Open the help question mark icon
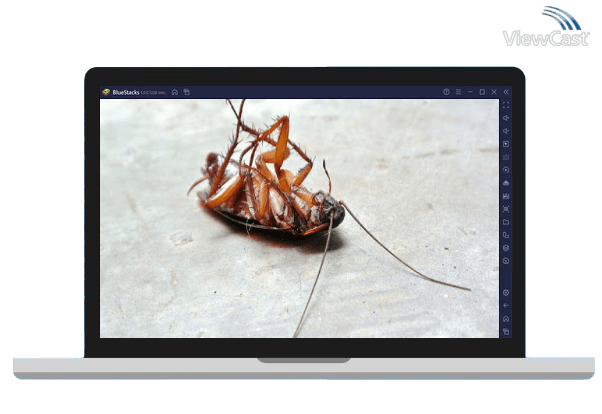The width and height of the screenshot is (602, 414). click(x=446, y=92)
